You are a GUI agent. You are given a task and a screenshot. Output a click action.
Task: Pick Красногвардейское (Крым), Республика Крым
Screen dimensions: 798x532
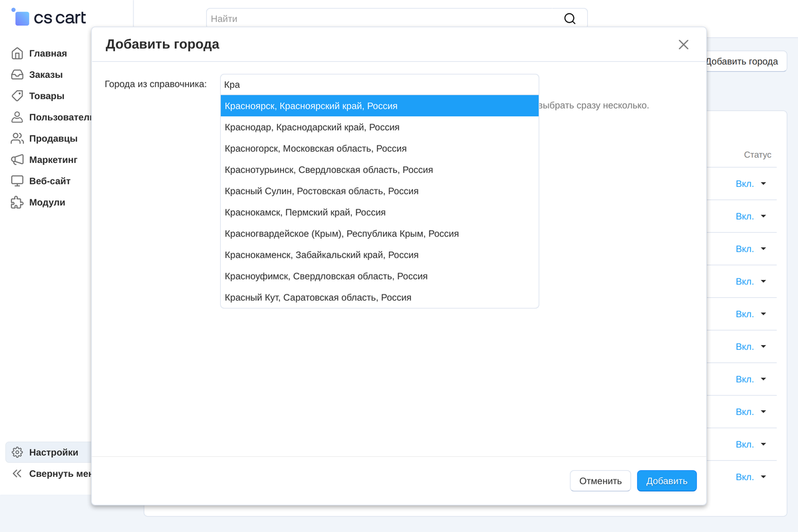tap(380, 233)
